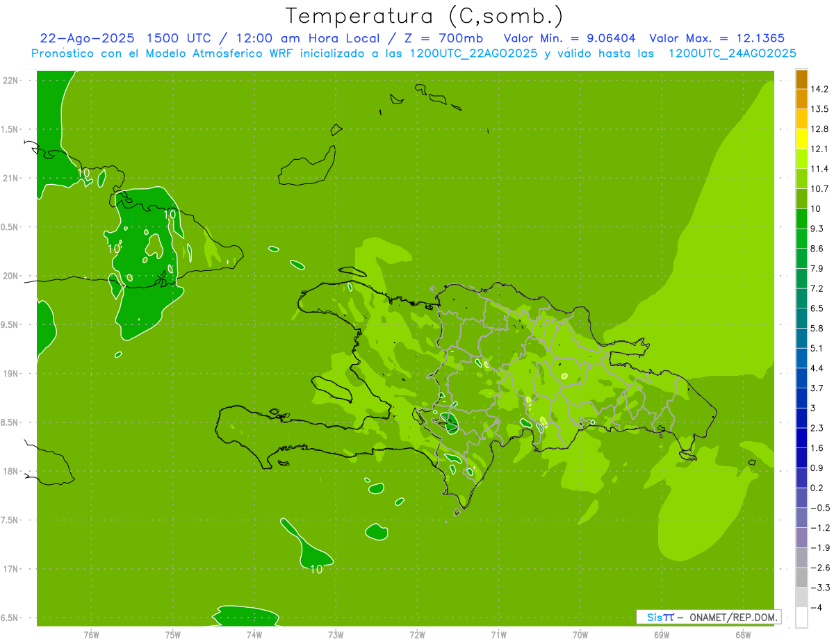This screenshot has width=834, height=644.
Task: Click the '21N' latitude label
Action: pyautogui.click(x=10, y=178)
